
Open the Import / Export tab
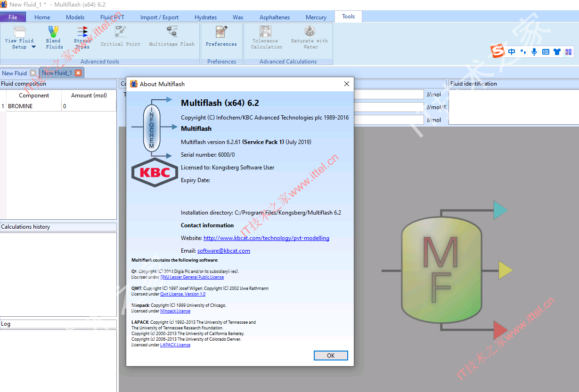159,17
